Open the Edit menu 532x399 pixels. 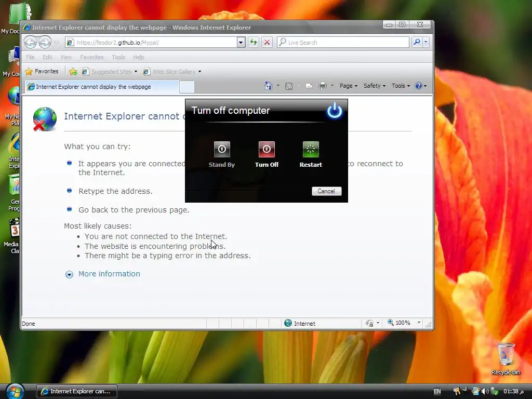point(47,57)
